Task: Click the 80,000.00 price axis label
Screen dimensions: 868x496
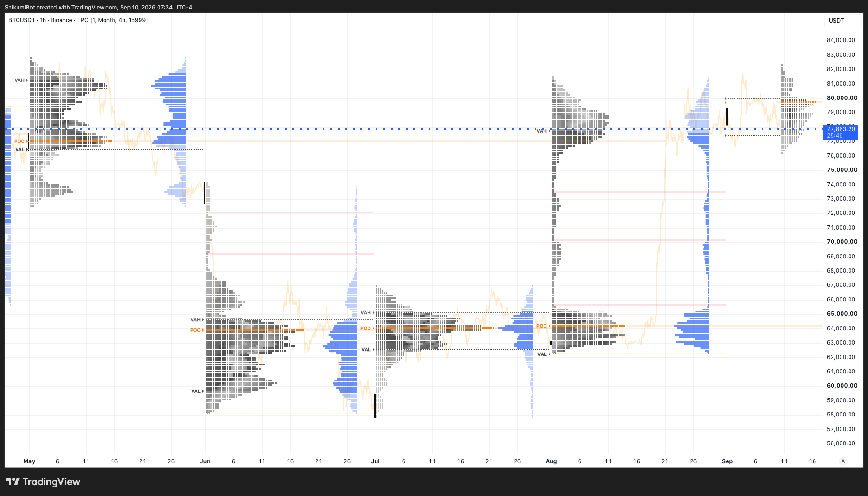Action: coord(842,98)
